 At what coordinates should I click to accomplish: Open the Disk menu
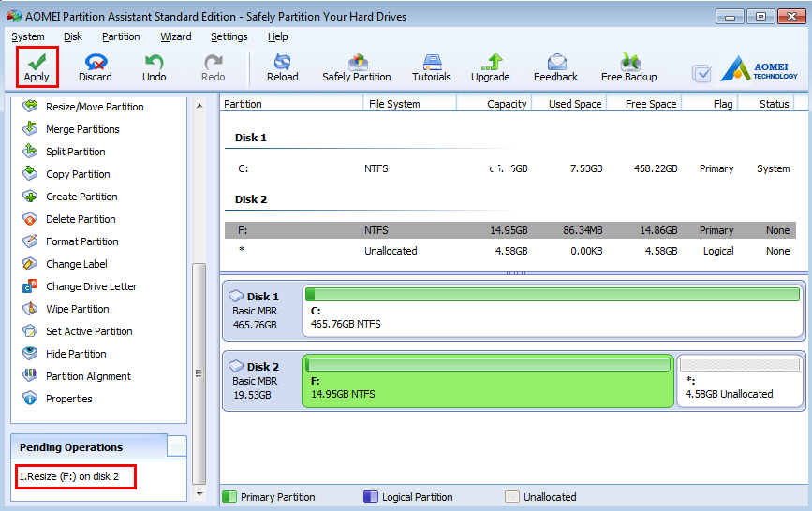[73, 36]
